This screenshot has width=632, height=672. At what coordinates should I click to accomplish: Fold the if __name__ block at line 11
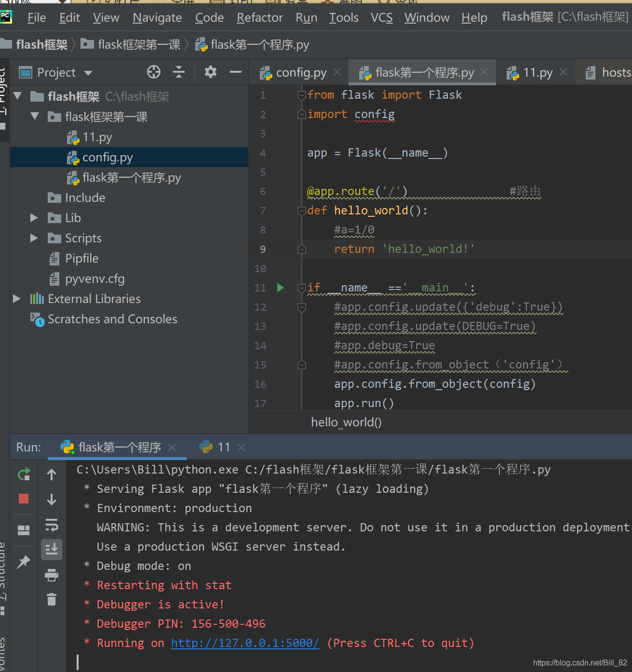[x=302, y=288]
